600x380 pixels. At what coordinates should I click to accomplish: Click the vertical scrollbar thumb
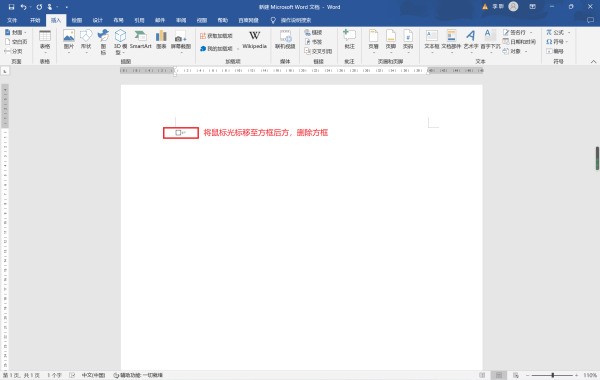tap(597, 158)
